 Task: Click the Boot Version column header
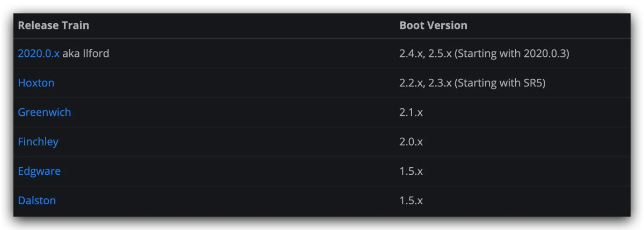(433, 25)
